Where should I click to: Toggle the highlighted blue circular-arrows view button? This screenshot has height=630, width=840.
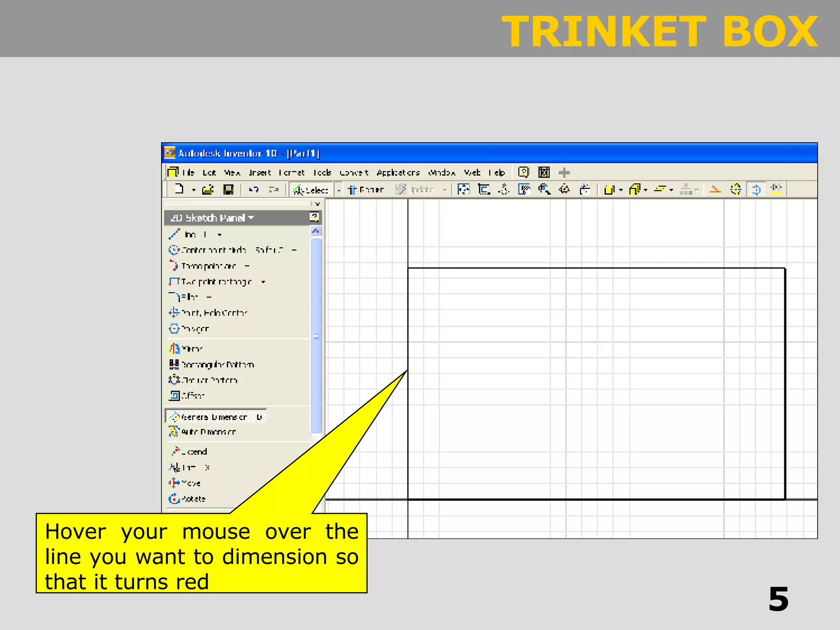click(756, 189)
